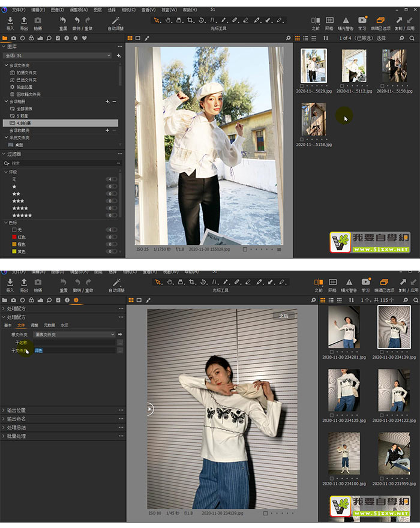Click the 导出 export icon in lower window
Viewport: 420px width, 528px height.
[24, 282]
